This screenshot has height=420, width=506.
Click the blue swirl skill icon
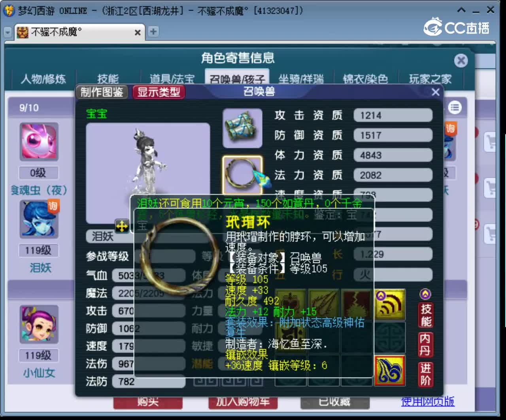coord(389,371)
